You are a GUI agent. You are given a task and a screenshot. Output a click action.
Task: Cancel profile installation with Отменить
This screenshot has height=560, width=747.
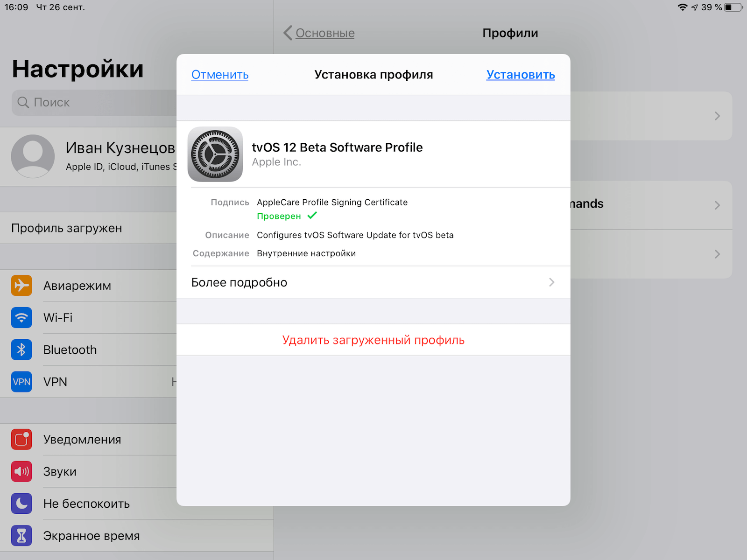coord(220,75)
